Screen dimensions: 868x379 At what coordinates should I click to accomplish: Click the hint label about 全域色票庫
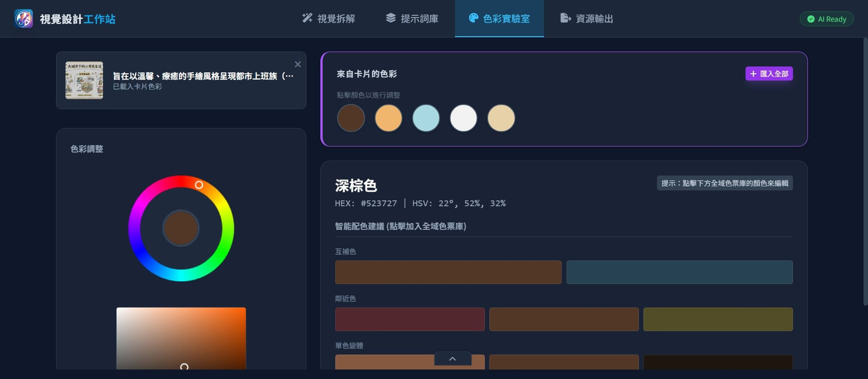725,183
